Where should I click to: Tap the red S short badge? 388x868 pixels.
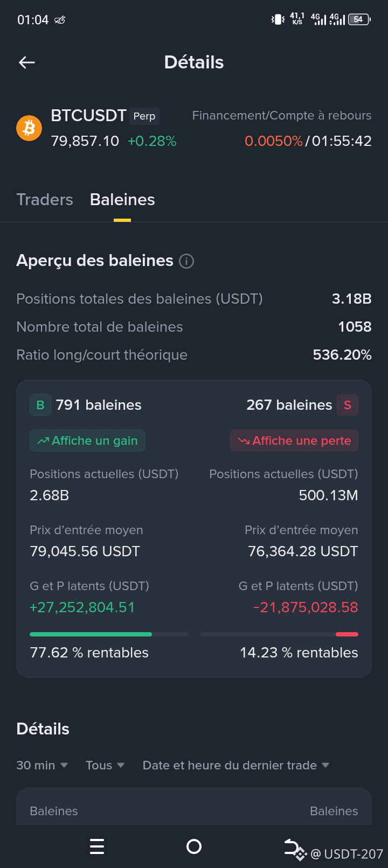tap(348, 405)
